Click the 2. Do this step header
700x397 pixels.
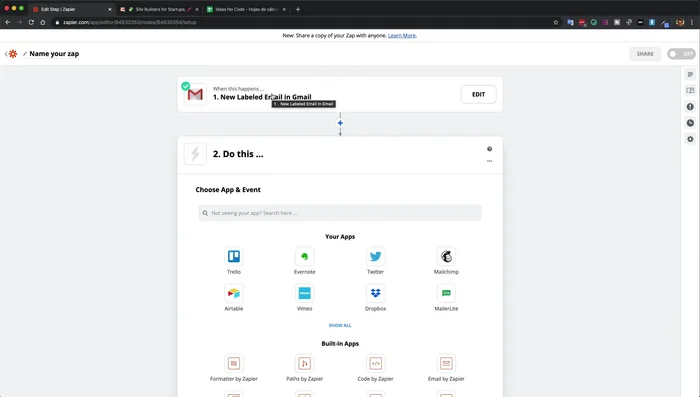(340, 154)
